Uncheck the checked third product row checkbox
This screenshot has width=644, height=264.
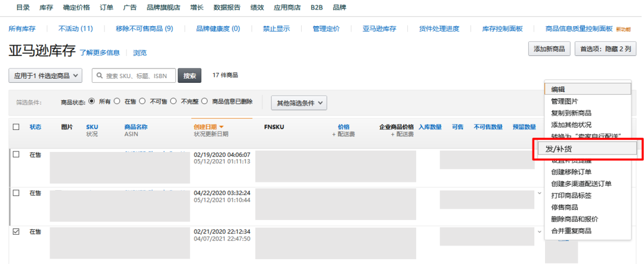point(16,232)
